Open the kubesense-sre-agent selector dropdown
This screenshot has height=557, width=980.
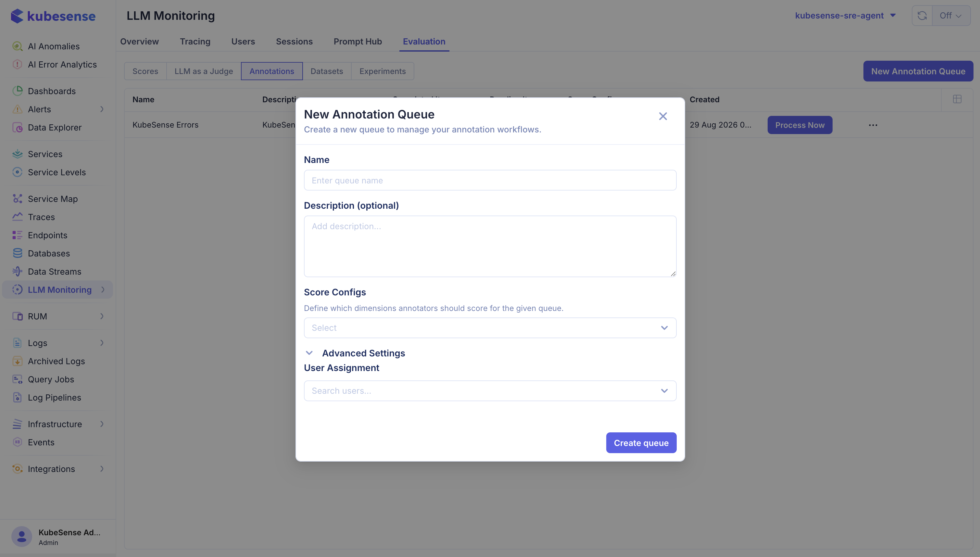coord(845,16)
